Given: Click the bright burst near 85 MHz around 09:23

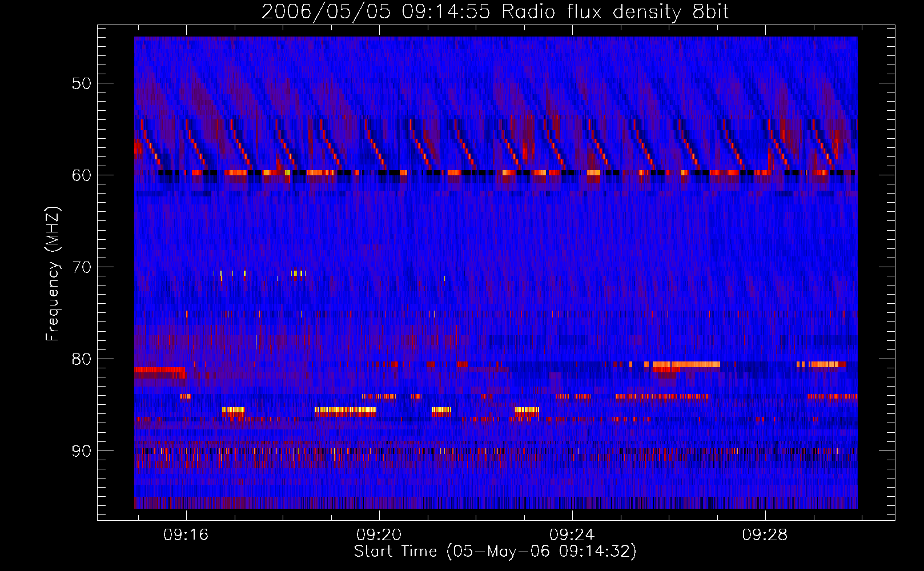Looking at the screenshot, I should click(x=527, y=410).
